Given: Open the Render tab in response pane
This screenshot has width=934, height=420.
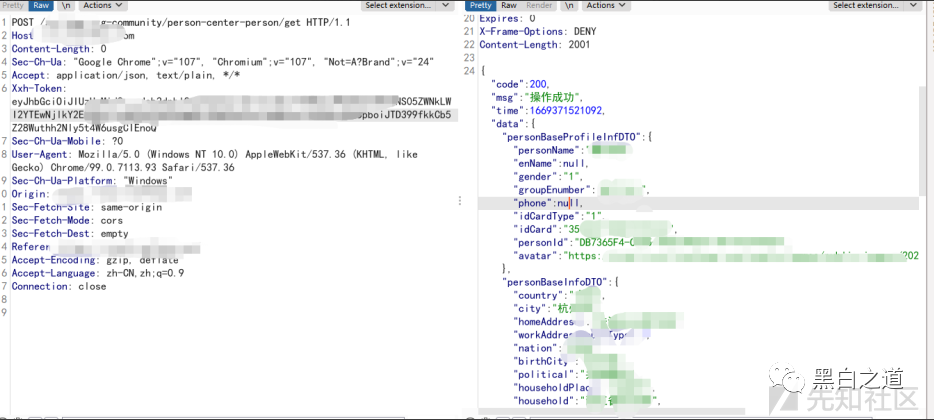Looking at the screenshot, I should tap(539, 6).
